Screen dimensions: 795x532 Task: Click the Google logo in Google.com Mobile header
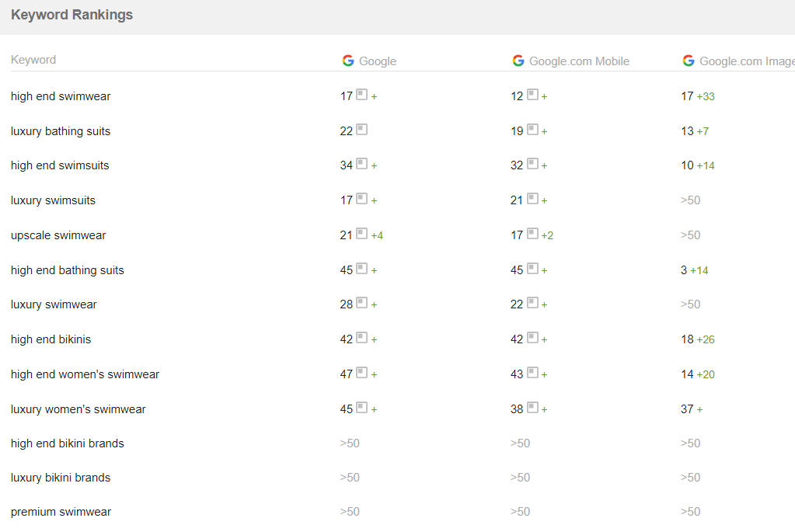pyautogui.click(x=518, y=61)
